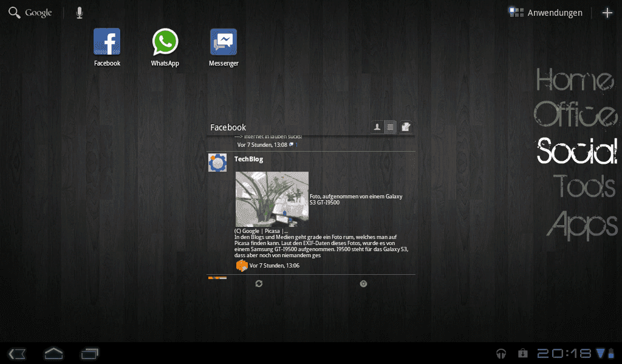Click the comment bubble icon by 13:08

pyautogui.click(x=291, y=144)
